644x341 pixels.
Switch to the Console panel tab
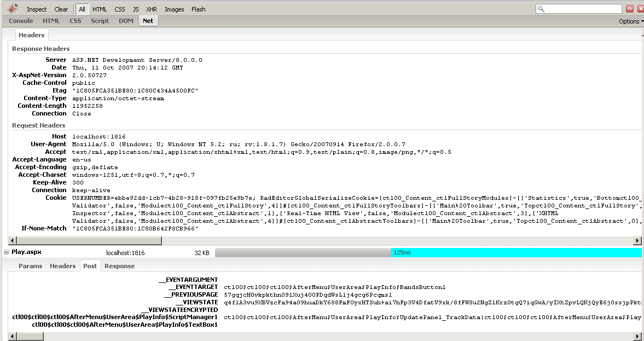point(21,21)
